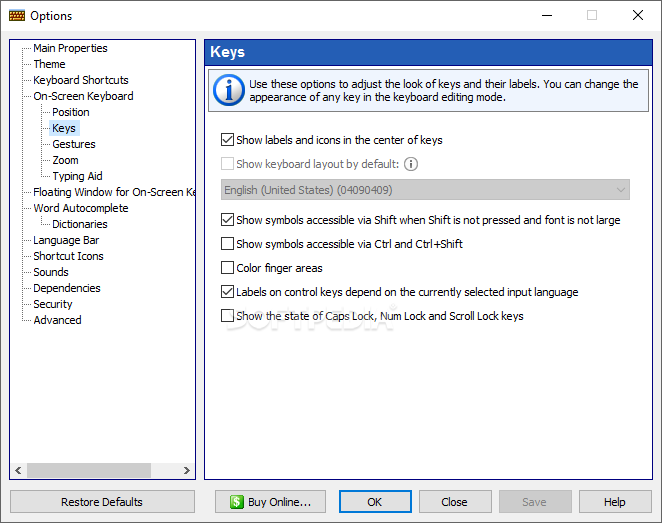Select Word Autocomplete section
This screenshot has height=523, width=662.
[x=81, y=209]
